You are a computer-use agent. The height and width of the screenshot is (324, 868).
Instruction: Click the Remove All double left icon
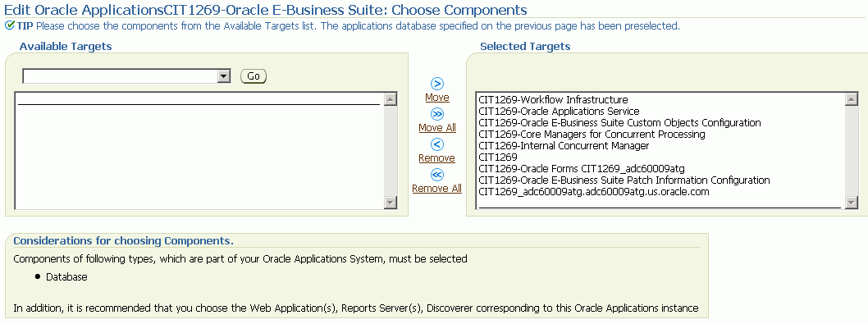point(436,175)
